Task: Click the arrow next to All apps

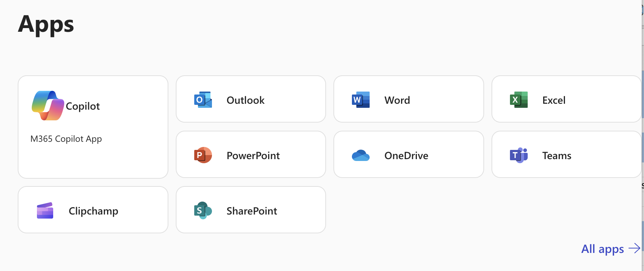Action: pos(634,248)
